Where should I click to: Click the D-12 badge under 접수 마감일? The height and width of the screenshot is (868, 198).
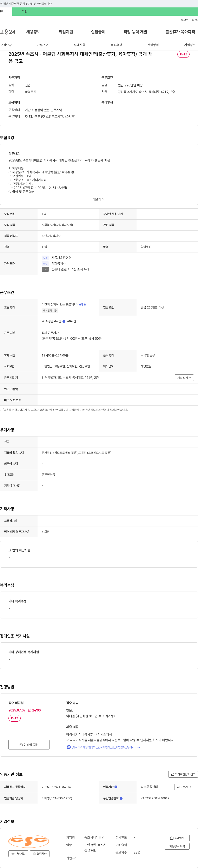[x=14, y=718]
